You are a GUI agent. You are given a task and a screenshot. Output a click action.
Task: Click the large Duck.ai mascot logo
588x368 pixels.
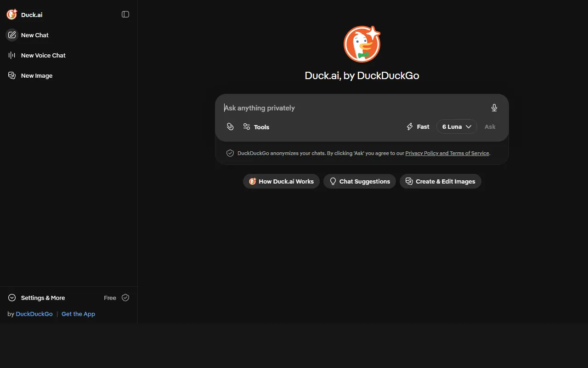[362, 44]
